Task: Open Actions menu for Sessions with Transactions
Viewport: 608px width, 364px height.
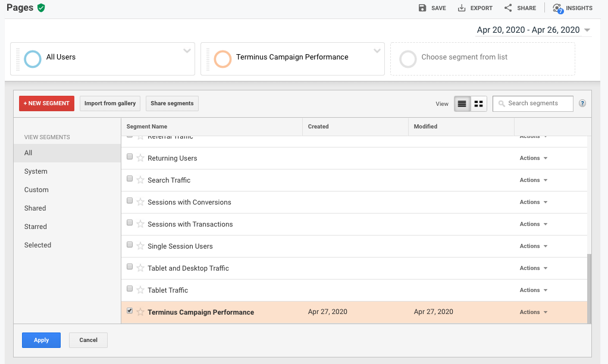Action: point(534,224)
